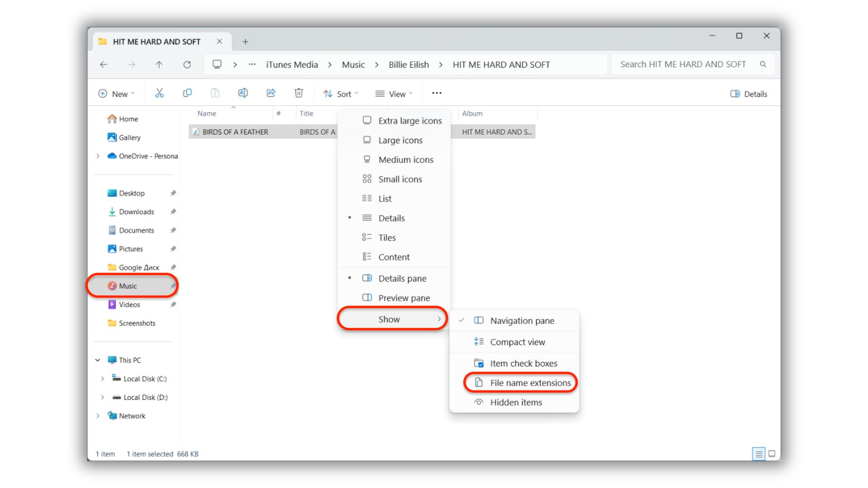Click the Share icon
868x488 pixels.
(271, 93)
